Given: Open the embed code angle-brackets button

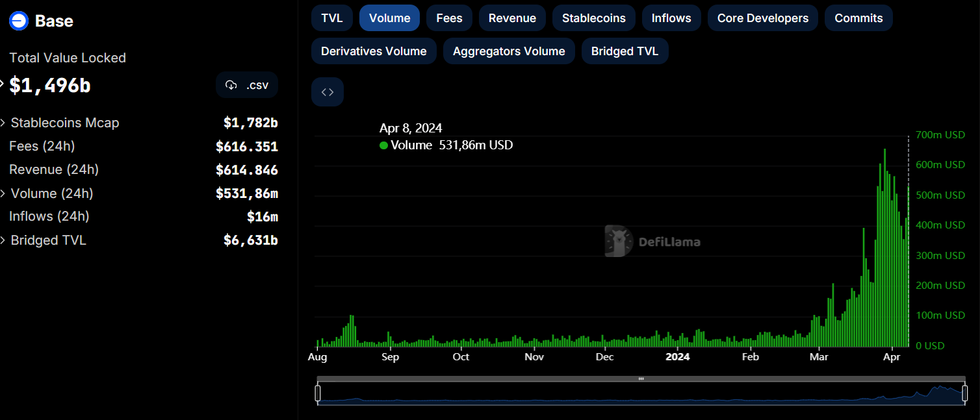Looking at the screenshot, I should coord(328,92).
